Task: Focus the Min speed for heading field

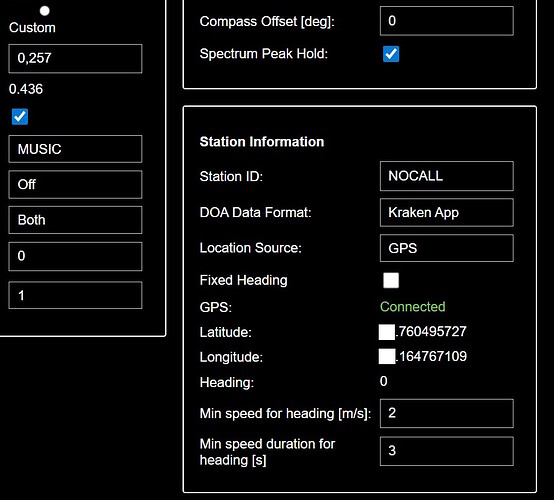Action: [x=447, y=413]
